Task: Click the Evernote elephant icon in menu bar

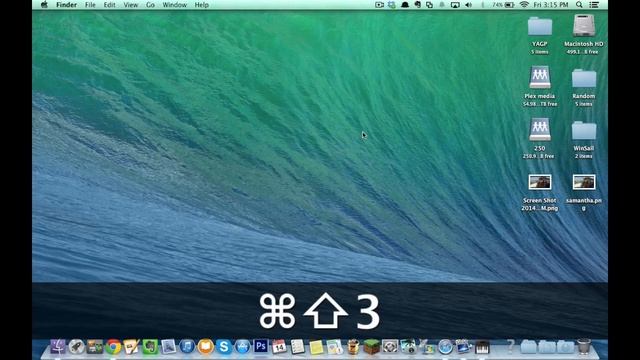Action: 418,5
